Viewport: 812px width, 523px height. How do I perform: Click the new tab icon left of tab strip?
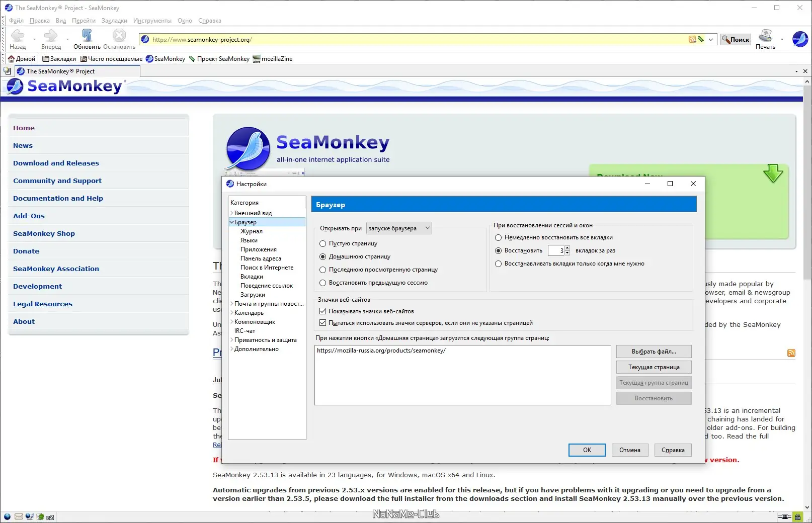coord(7,71)
